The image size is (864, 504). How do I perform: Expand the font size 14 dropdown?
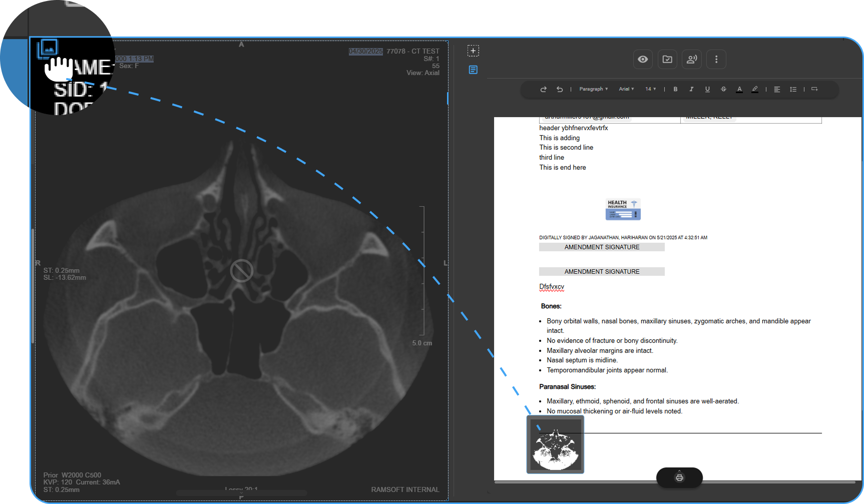[650, 89]
